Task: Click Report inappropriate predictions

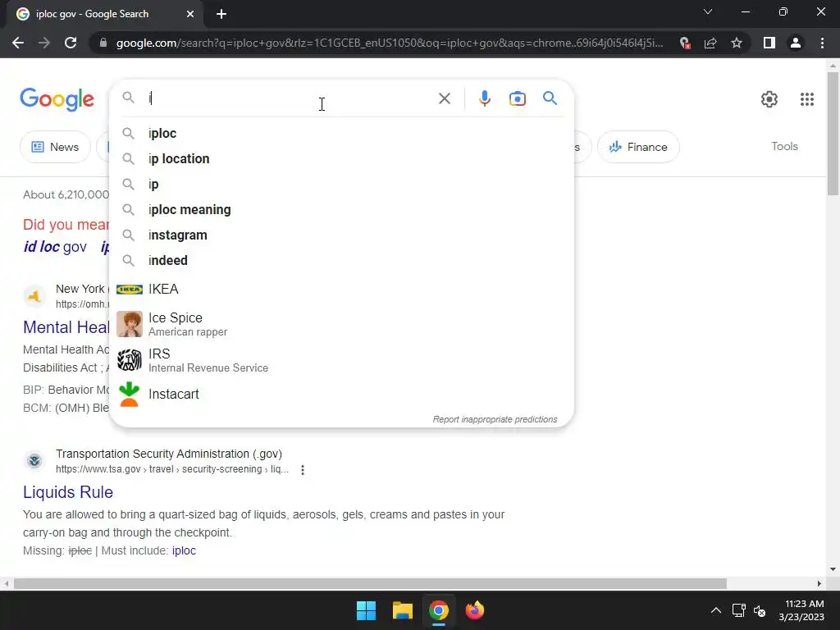Action: (x=495, y=419)
